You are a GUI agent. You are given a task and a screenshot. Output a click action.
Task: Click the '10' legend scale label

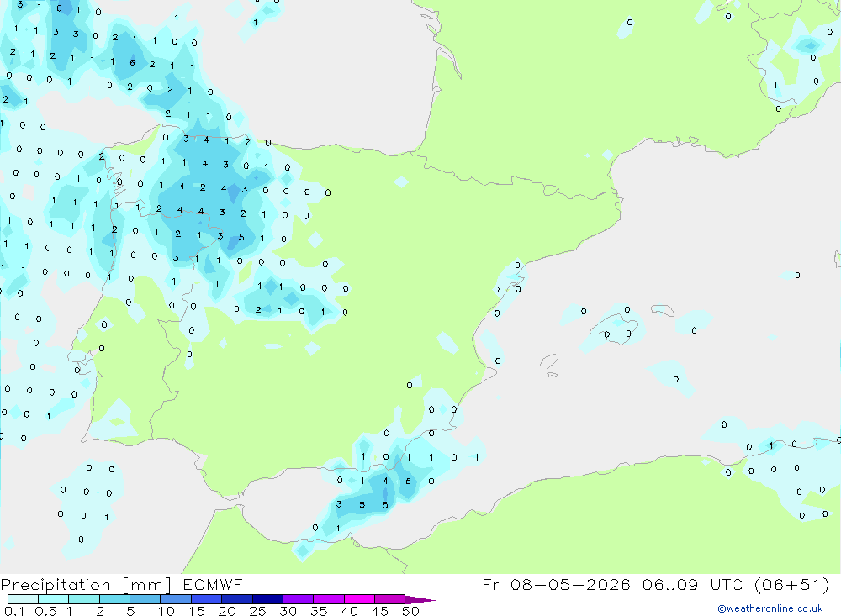[167, 611]
